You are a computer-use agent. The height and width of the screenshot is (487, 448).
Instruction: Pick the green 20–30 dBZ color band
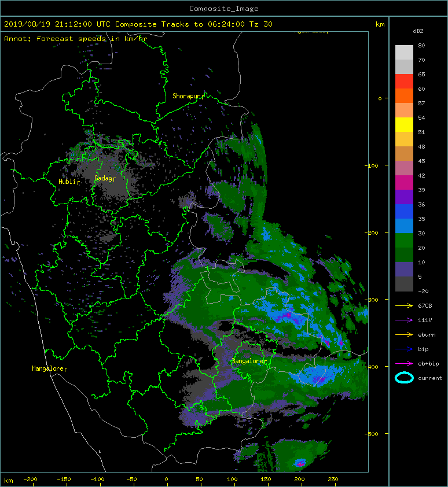click(404, 240)
